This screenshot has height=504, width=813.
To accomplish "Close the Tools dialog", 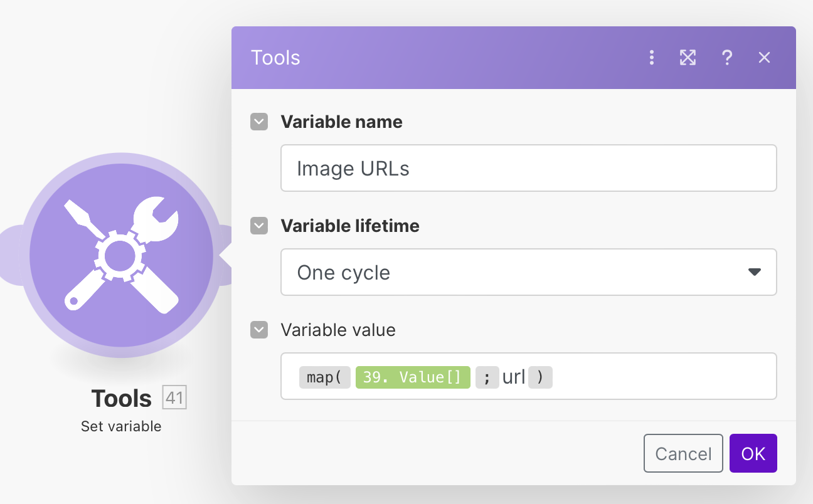I will (x=764, y=58).
